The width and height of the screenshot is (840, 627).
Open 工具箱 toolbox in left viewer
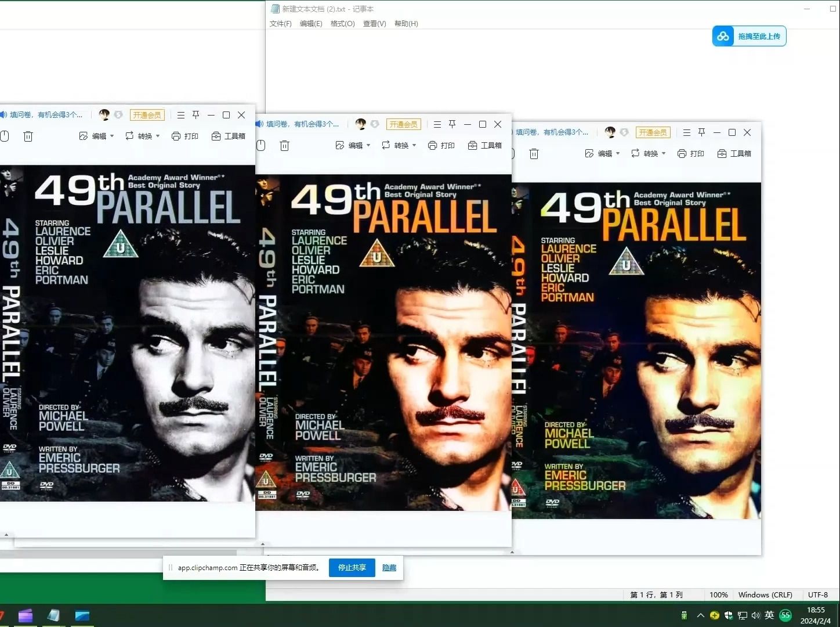(229, 136)
